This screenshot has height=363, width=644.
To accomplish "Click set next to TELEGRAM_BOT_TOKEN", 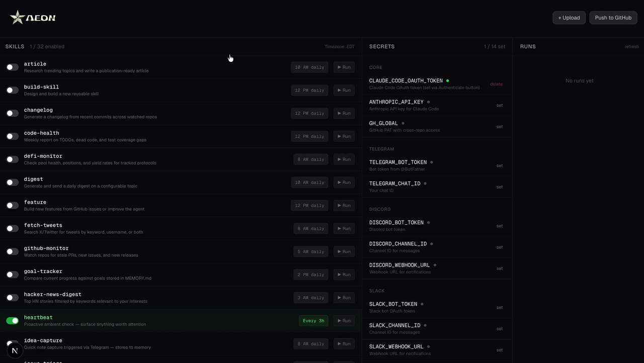I will click(500, 165).
